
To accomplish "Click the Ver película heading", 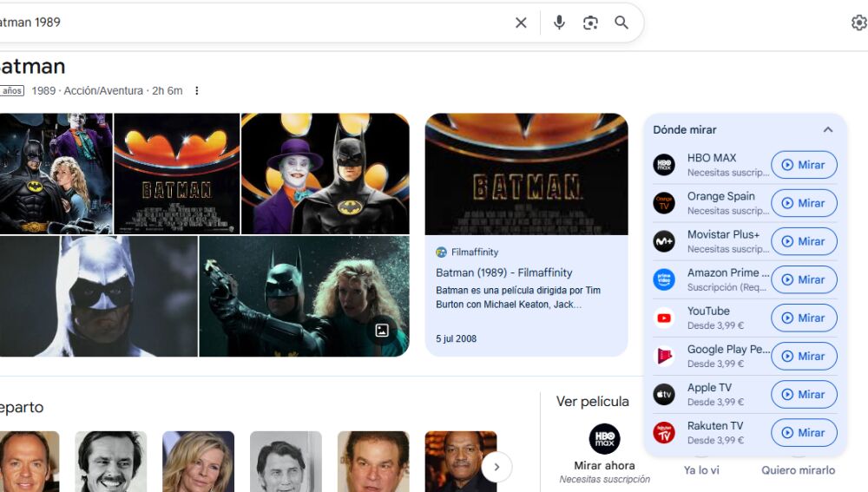I will (x=592, y=401).
